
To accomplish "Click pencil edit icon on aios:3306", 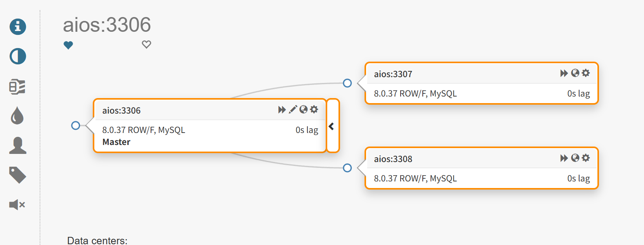I will (x=293, y=109).
